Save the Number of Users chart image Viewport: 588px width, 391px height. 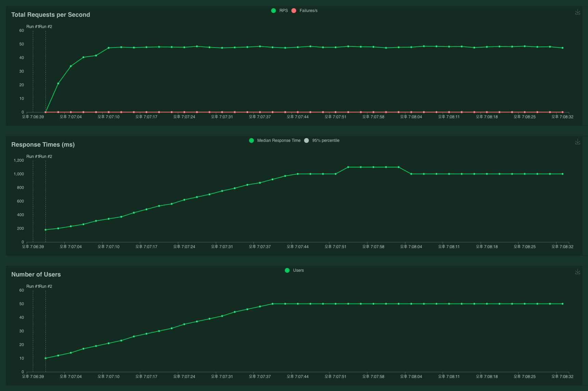coord(577,272)
